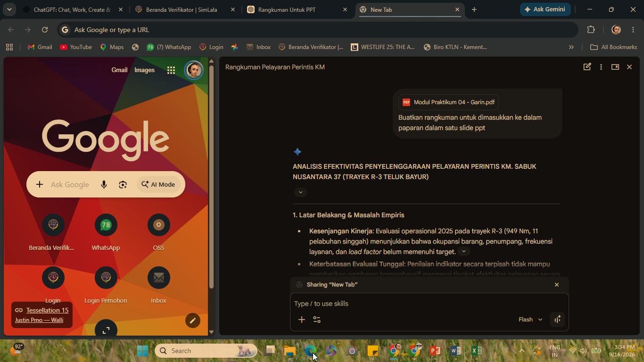The height and width of the screenshot is (362, 644).
Task: Stop sharing the New Tab page
Action: 557,285
